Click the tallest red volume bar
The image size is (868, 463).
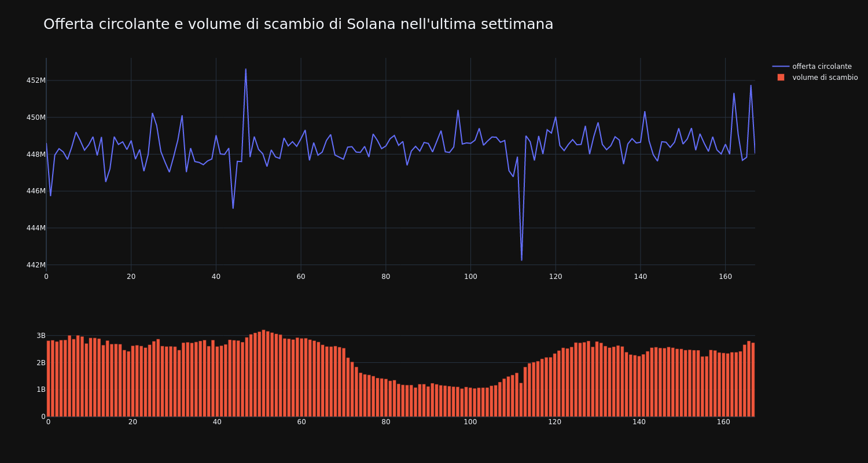[x=263, y=373]
